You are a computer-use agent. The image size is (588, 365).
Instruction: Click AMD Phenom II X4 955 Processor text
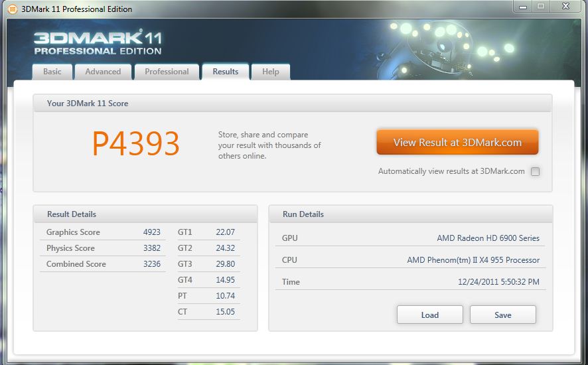pyautogui.click(x=473, y=260)
